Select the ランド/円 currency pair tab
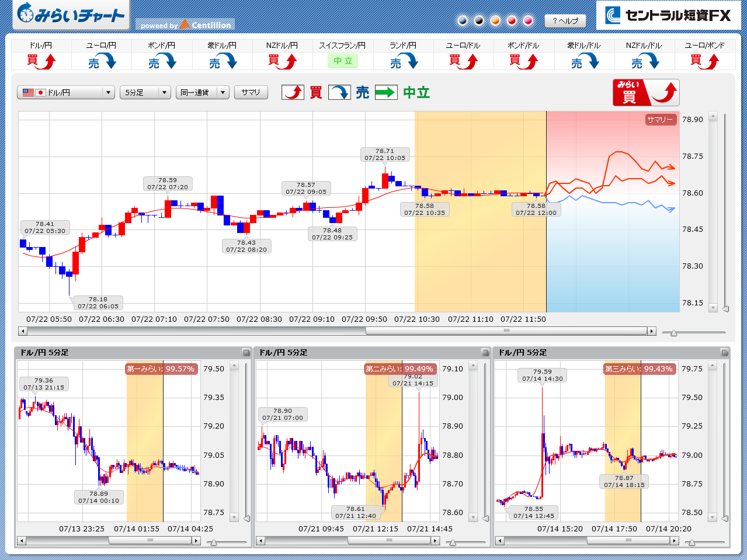Screen dimensions: 747x560 tap(403, 46)
